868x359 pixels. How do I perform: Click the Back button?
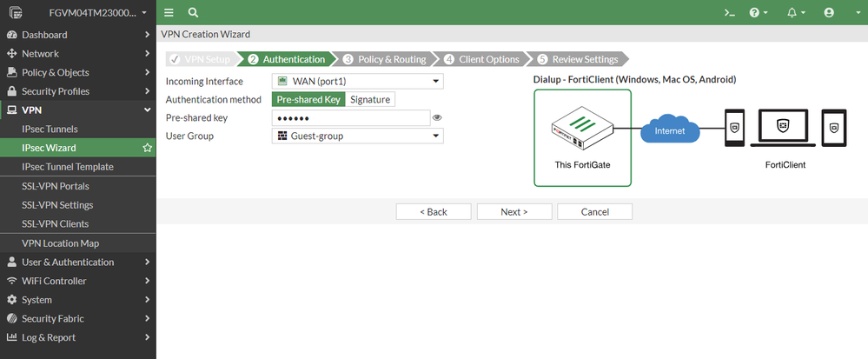(434, 211)
